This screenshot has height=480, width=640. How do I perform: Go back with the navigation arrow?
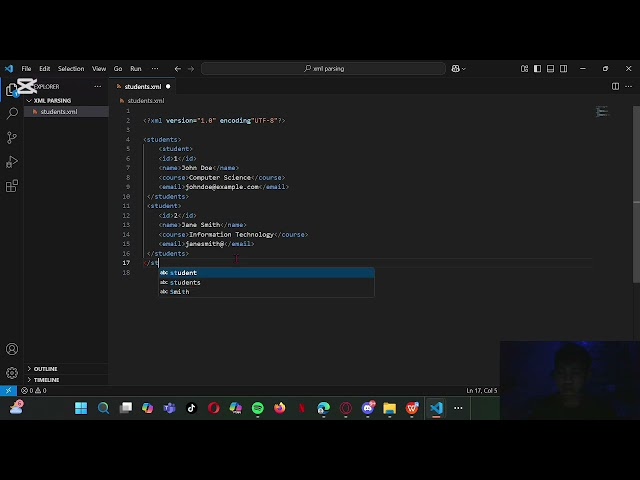click(x=178, y=69)
